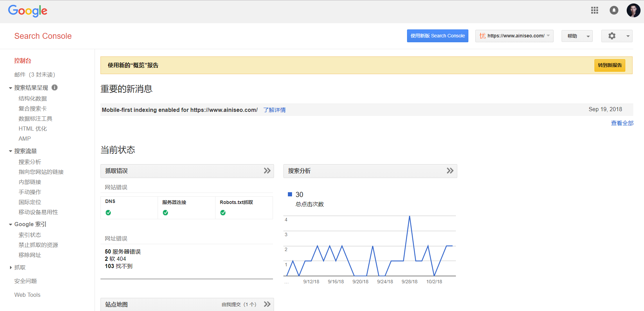Click 使用新版 Search Console button
Screen dimensions: 644x311
point(438,36)
